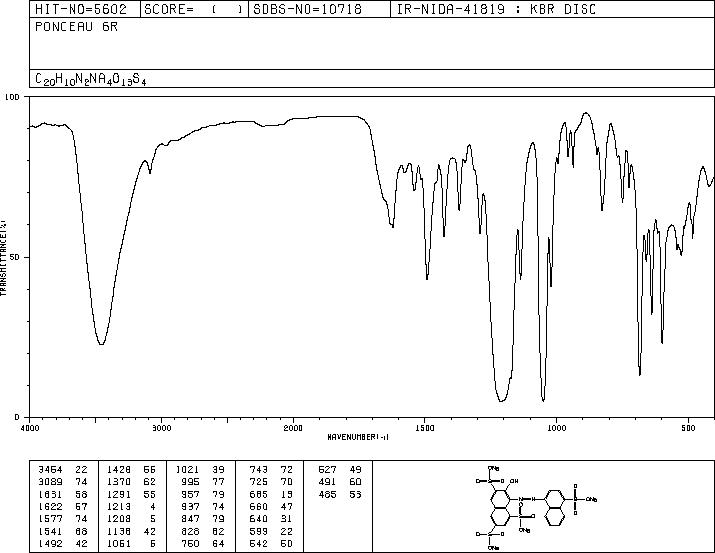Select peak 743 in the peak table
This screenshot has width=715, height=553.
[258, 470]
